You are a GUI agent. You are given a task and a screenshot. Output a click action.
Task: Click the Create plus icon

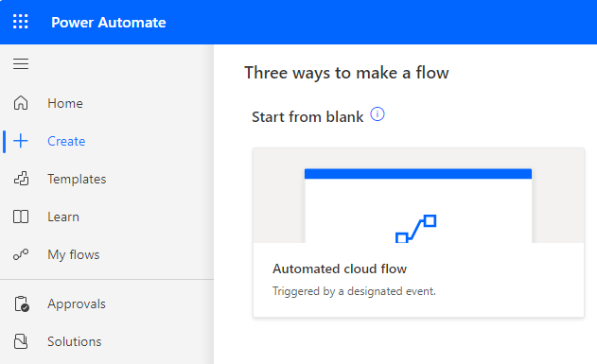point(21,141)
